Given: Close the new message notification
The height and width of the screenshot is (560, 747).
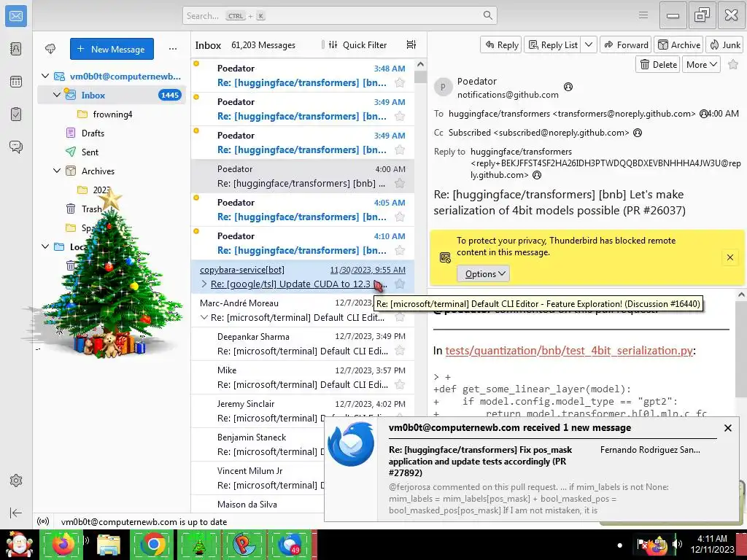Looking at the screenshot, I should pos(727,428).
